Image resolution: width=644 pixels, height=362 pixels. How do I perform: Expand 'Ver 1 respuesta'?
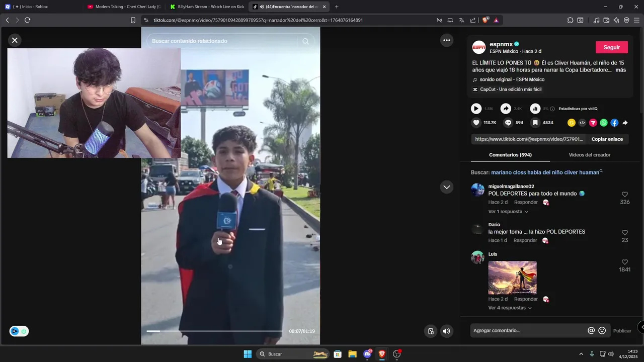[508, 212]
